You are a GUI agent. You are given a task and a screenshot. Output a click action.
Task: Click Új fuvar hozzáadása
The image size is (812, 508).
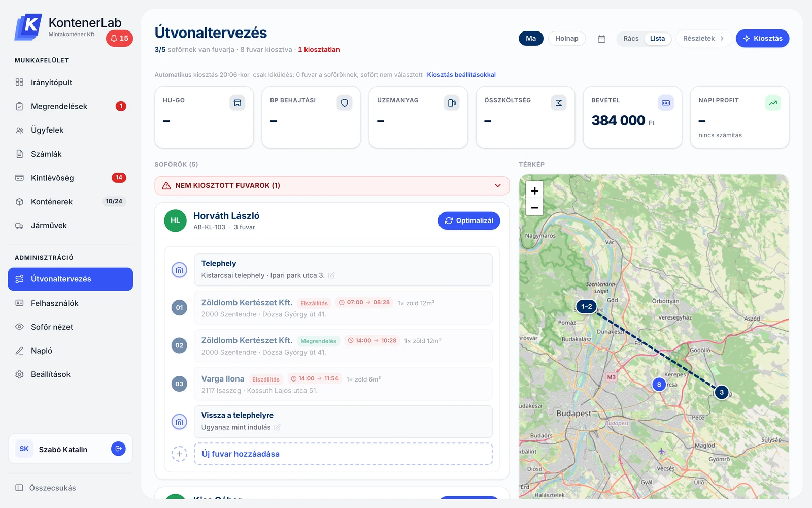343,454
